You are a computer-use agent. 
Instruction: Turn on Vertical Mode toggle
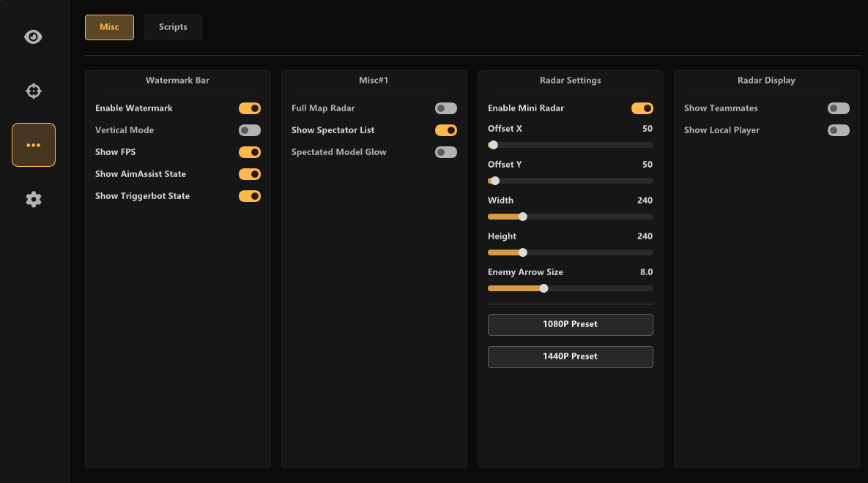click(250, 130)
